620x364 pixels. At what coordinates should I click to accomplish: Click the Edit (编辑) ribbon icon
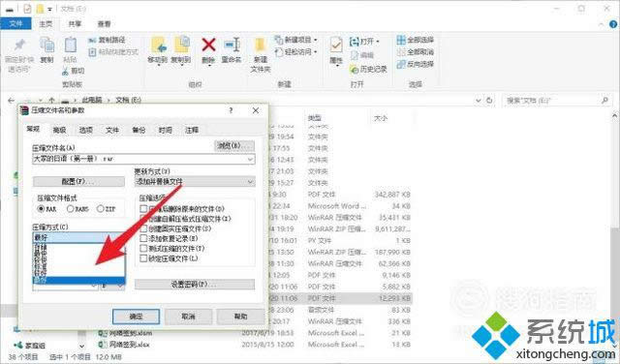point(355,55)
